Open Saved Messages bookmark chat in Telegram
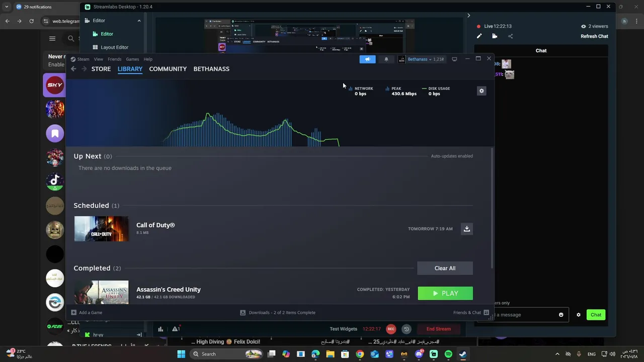644x362 pixels. pos(55,133)
